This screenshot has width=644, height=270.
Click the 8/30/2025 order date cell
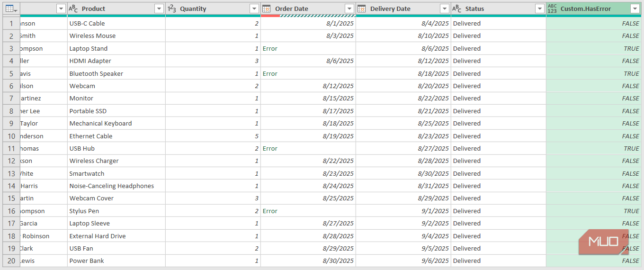tap(308, 261)
